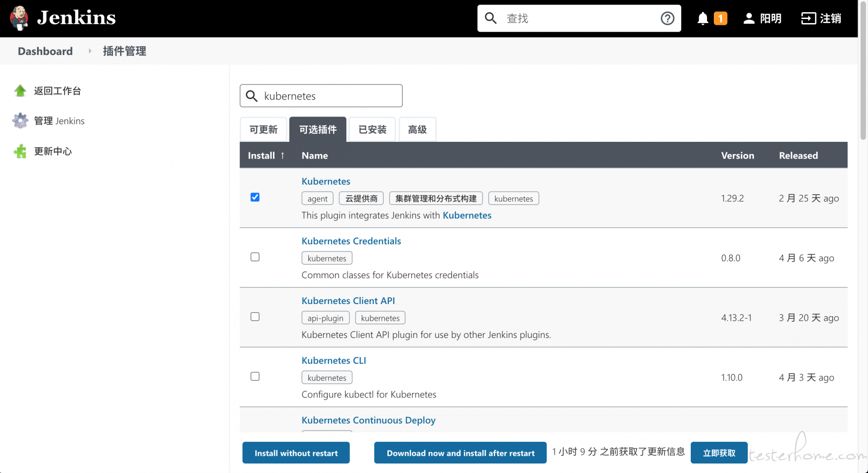Open Kubernetes CLI plugin link
868x473 pixels.
click(334, 361)
